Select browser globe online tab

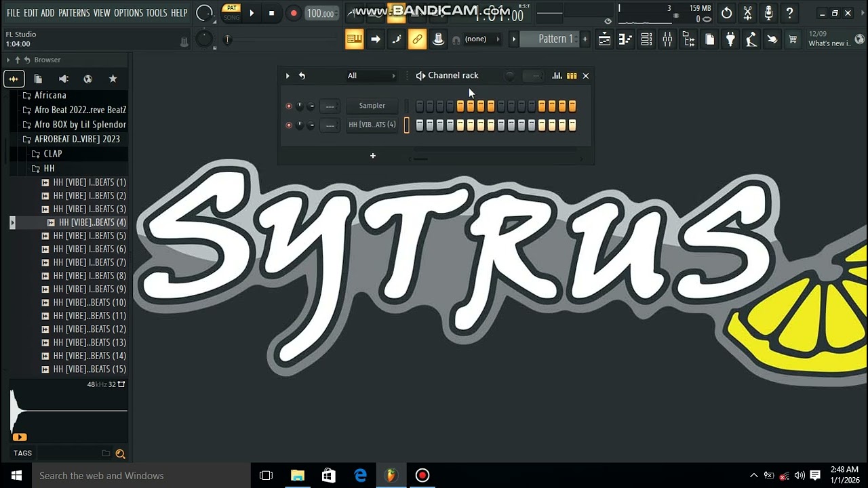(x=87, y=79)
